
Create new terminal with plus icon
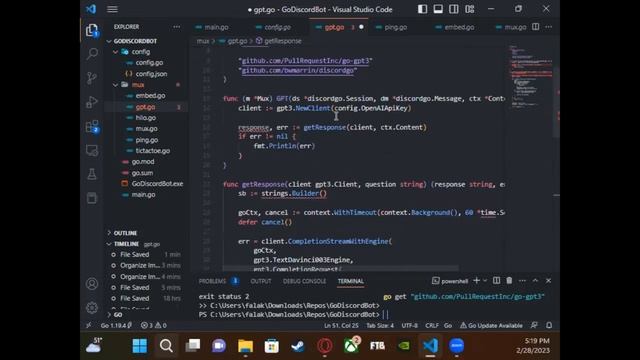pos(476,281)
